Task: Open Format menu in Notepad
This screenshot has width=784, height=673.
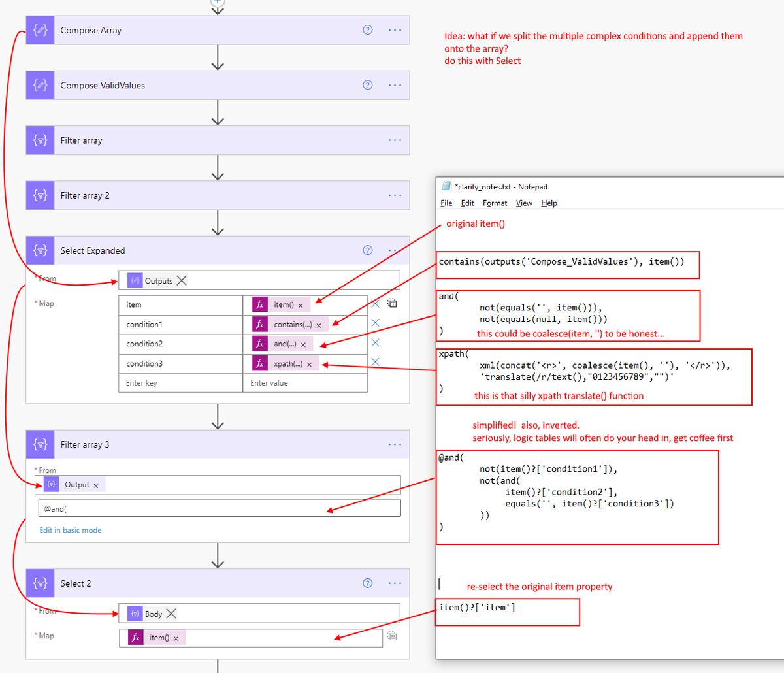Action: [495, 203]
